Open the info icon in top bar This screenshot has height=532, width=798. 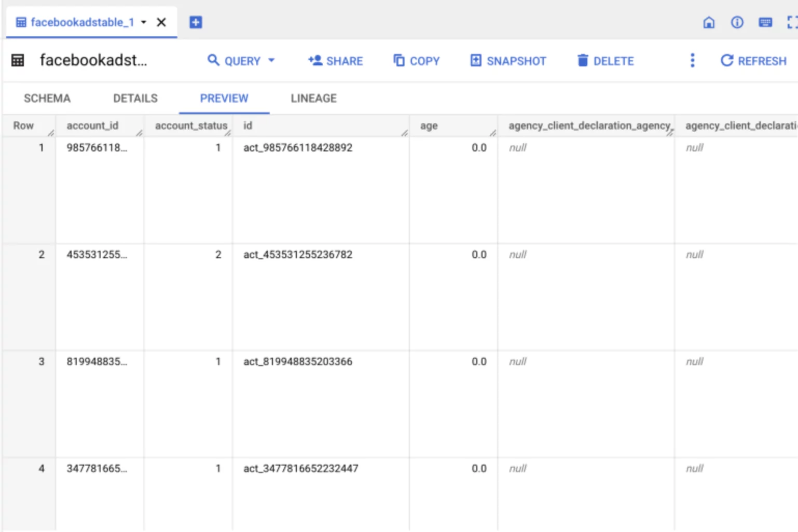point(737,22)
